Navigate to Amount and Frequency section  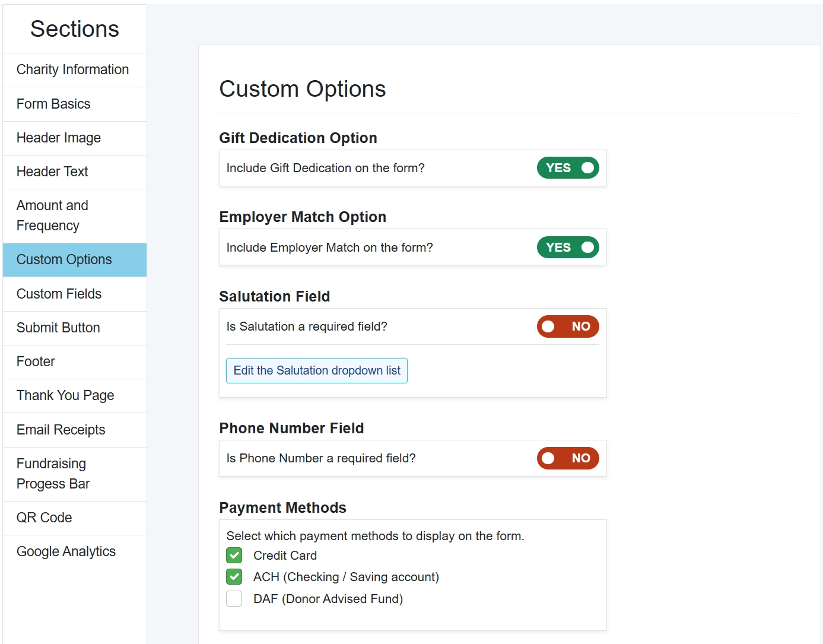(52, 215)
